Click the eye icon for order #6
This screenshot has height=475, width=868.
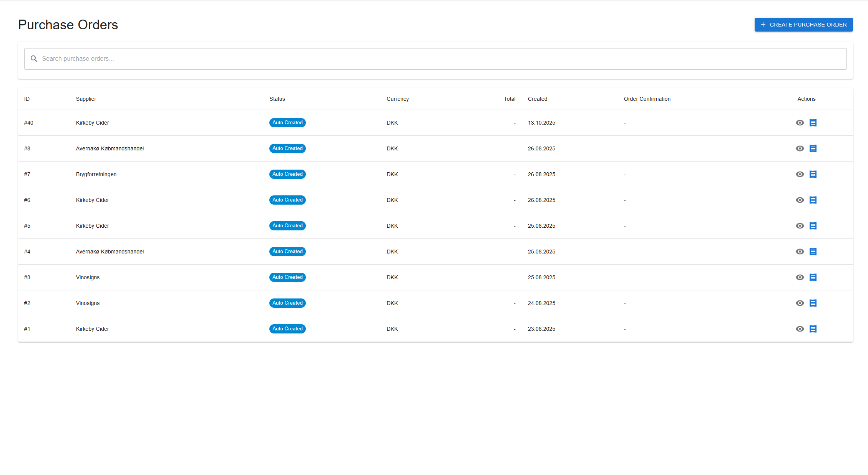[x=800, y=200]
